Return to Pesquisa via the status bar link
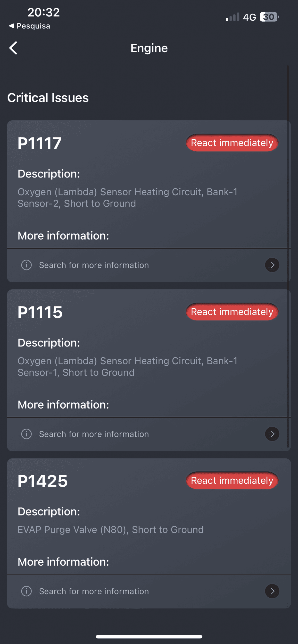 point(29,26)
